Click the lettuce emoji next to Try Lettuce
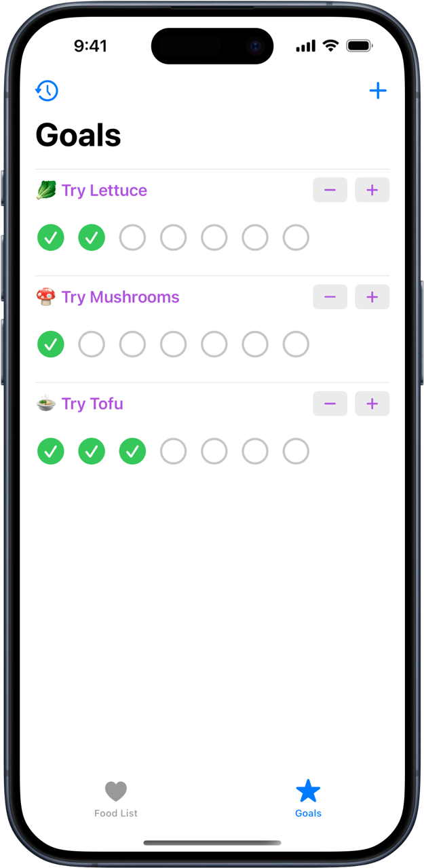Image resolution: width=424 pixels, height=868 pixels. coord(45,190)
